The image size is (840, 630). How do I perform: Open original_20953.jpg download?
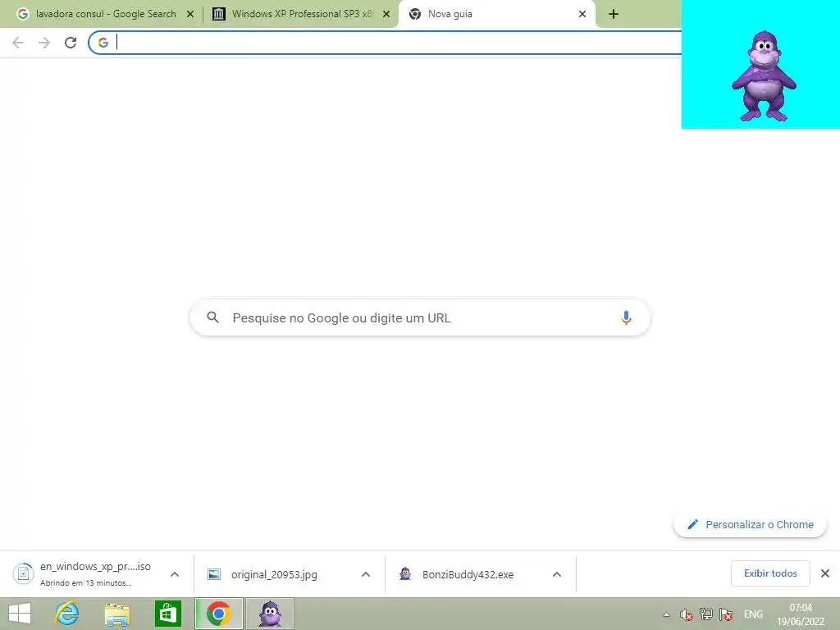(274, 574)
